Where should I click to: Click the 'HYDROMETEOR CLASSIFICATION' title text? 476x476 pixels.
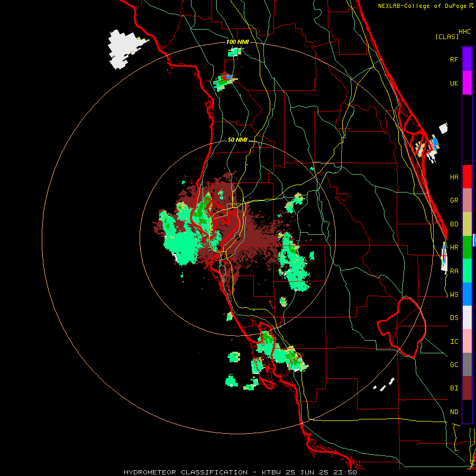(186, 472)
